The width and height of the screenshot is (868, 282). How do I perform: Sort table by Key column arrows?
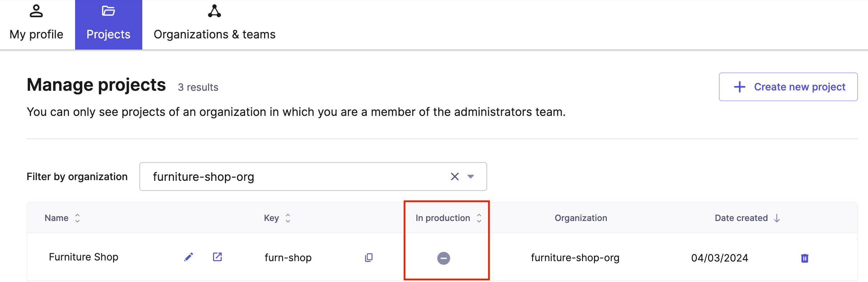pos(288,218)
